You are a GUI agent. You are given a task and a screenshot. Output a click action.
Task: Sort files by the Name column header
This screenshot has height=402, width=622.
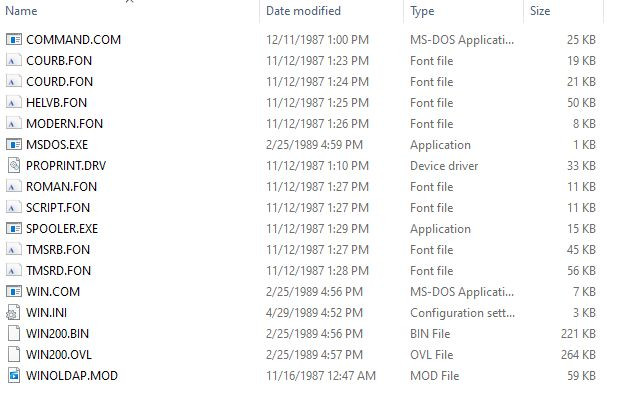pos(21,11)
